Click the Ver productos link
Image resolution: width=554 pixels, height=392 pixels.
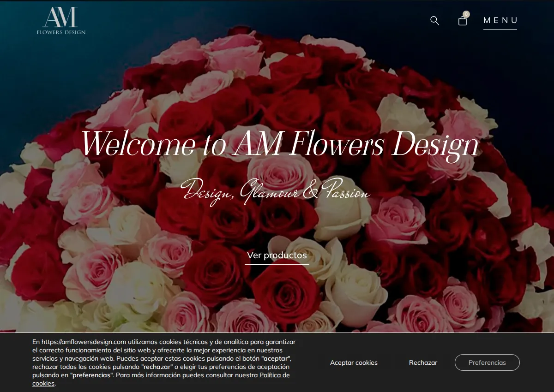click(x=277, y=255)
